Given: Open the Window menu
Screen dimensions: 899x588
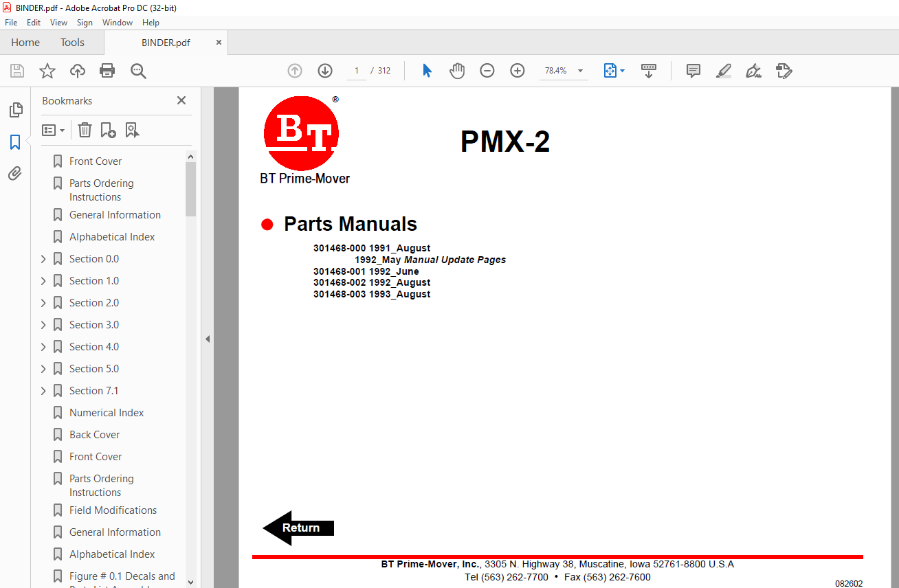Looking at the screenshot, I should click(x=118, y=23).
